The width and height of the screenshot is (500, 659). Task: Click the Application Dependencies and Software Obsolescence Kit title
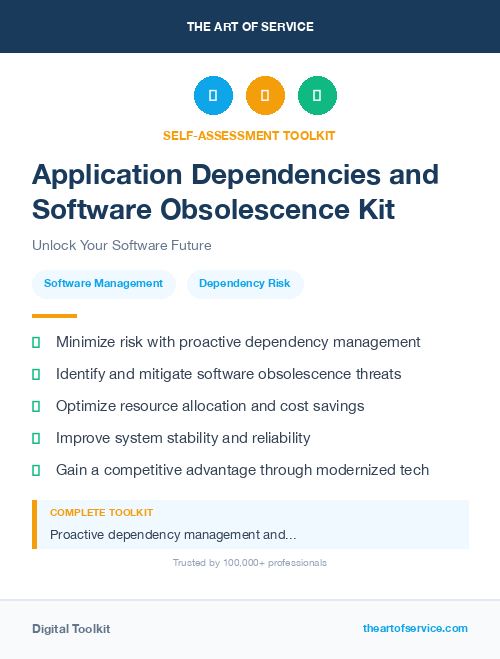click(x=235, y=192)
